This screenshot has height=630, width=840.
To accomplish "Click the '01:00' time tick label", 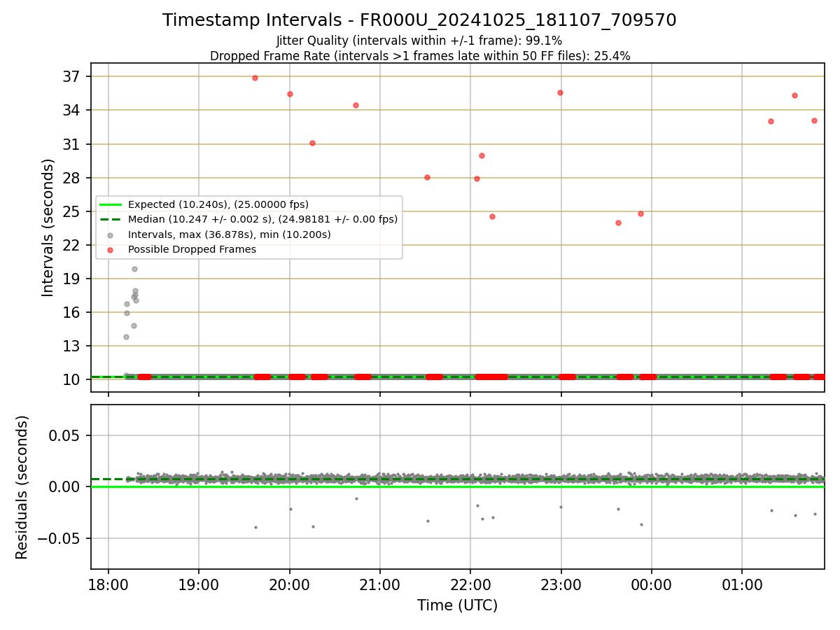I will coord(743,584).
